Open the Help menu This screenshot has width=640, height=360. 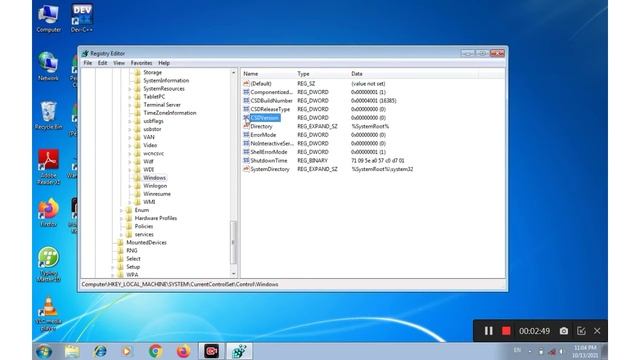(164, 63)
